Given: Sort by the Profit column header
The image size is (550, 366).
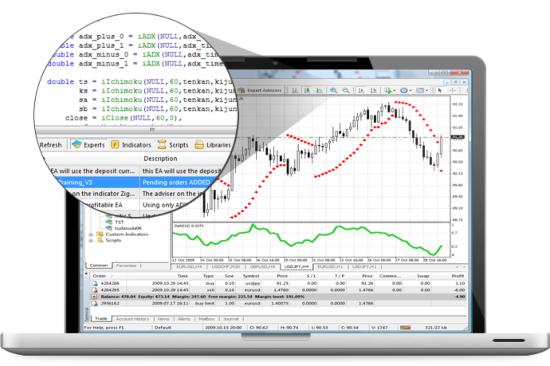Looking at the screenshot, I should [458, 276].
